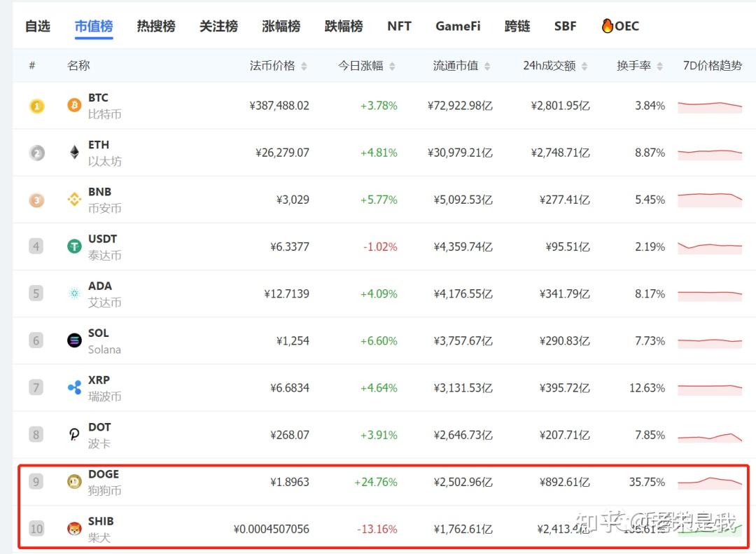Open the ETH 以太坊 name link
This screenshot has height=554, width=756.
pyautogui.click(x=104, y=153)
